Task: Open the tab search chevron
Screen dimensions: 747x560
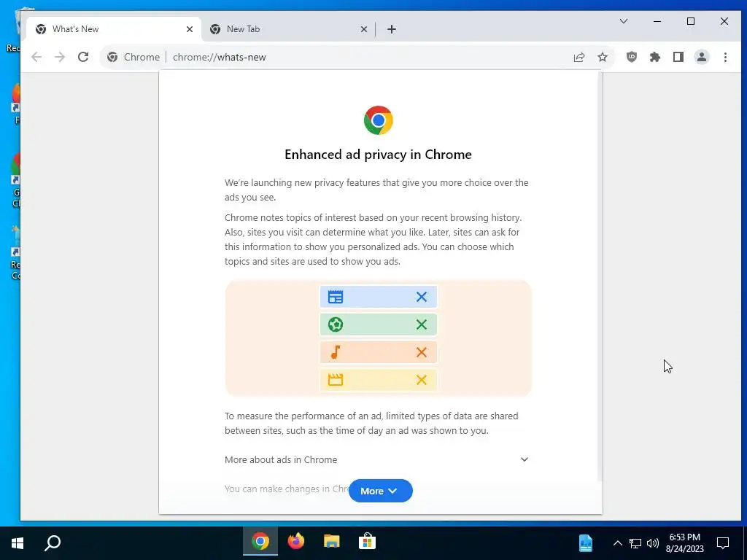Action: point(624,21)
